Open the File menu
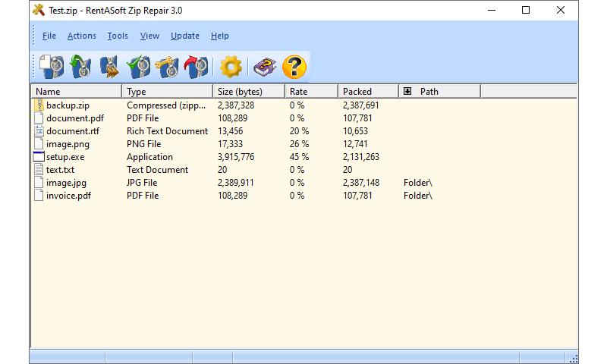 [49, 36]
